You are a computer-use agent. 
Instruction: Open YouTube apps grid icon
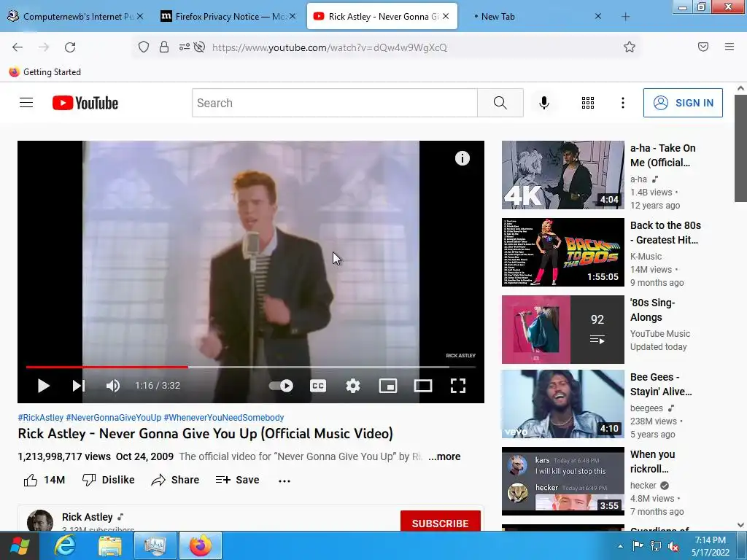[x=588, y=103]
